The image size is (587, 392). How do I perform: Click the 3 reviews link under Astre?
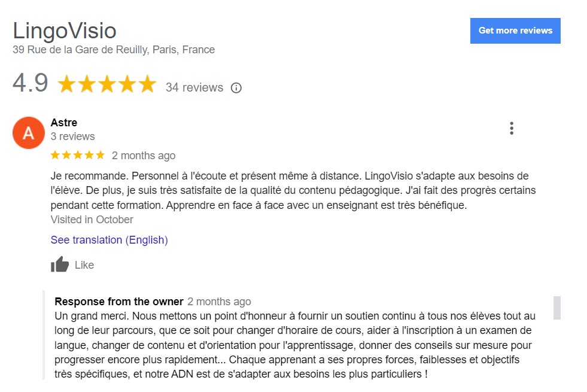[72, 136]
